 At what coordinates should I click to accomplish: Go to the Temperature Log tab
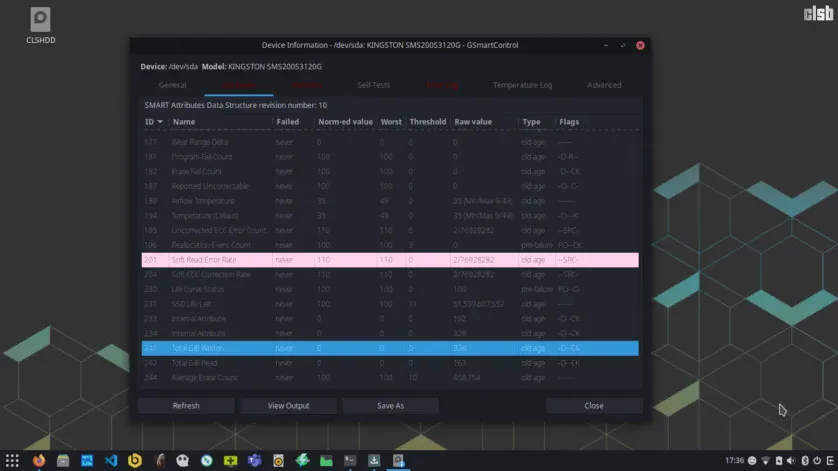pyautogui.click(x=521, y=86)
